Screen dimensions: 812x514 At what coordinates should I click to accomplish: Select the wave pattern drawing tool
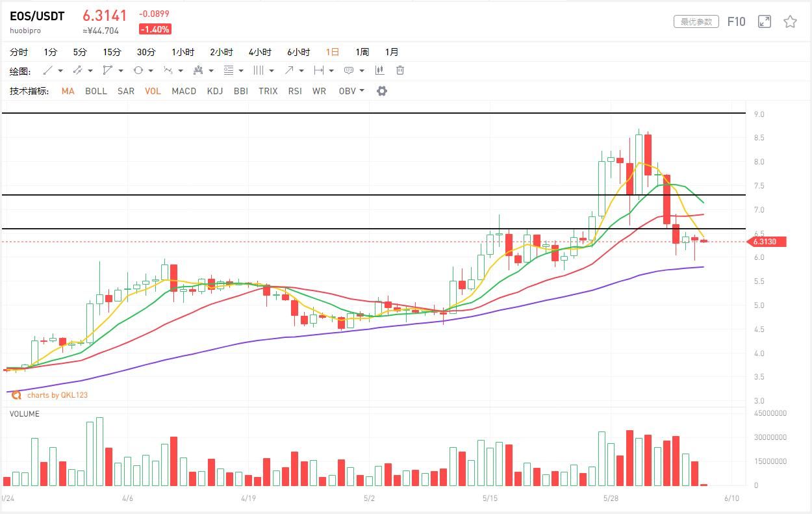(168, 70)
